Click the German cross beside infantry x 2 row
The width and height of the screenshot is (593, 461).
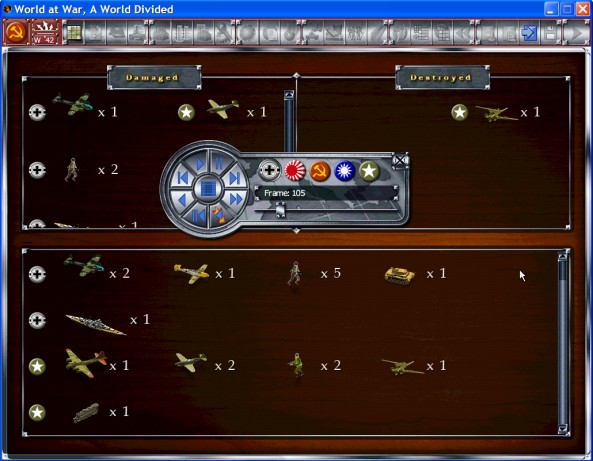pyautogui.click(x=37, y=170)
